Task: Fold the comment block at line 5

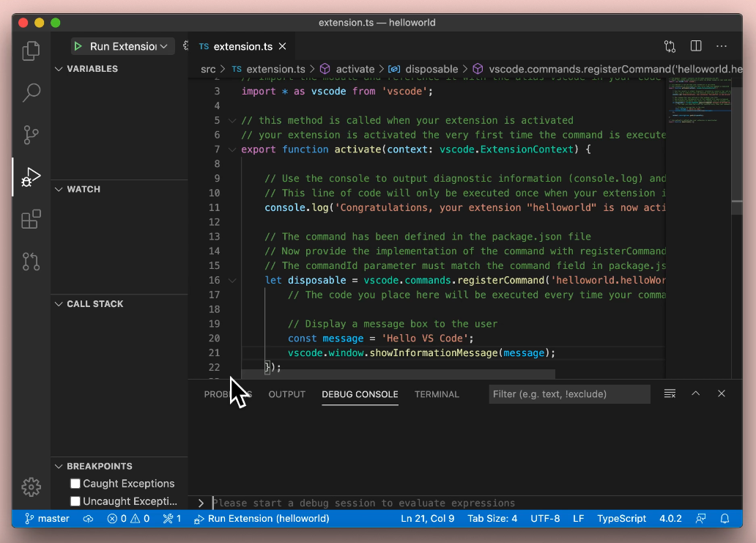Action: (x=232, y=121)
